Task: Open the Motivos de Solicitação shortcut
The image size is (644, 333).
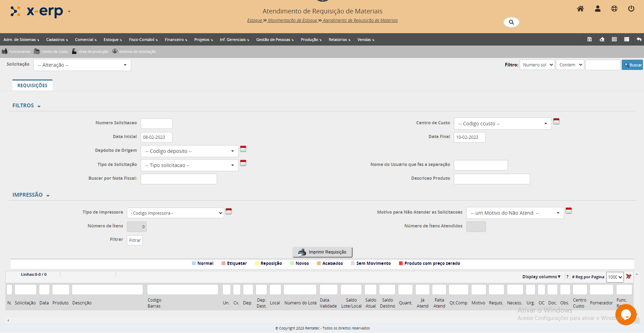Action: 134,52
